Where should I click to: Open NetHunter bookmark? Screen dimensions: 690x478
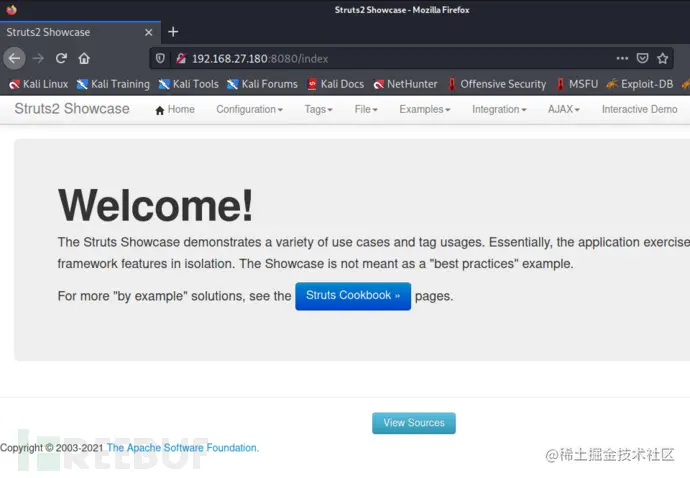[x=405, y=84]
